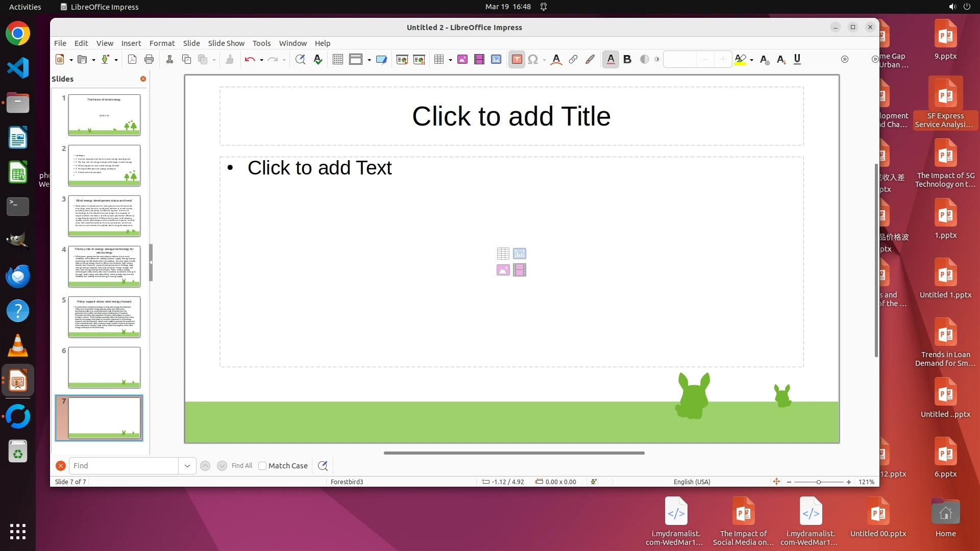Insert Audio or Video icon

479,60
